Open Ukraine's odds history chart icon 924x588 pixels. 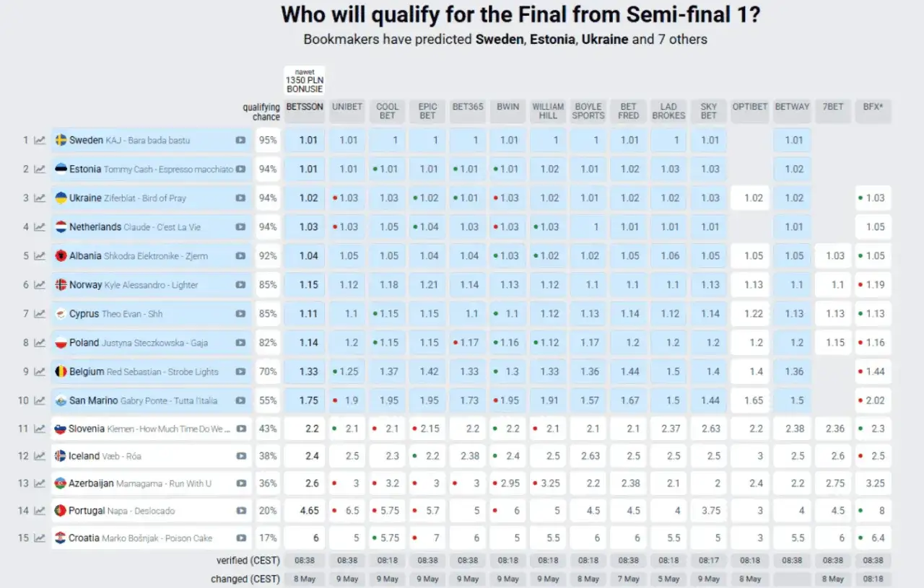tap(39, 198)
